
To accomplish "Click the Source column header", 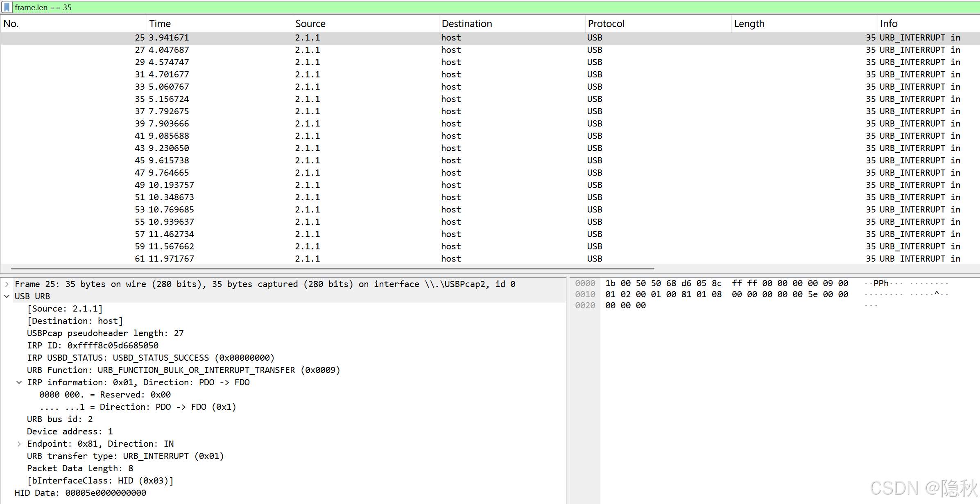I will 310,23.
